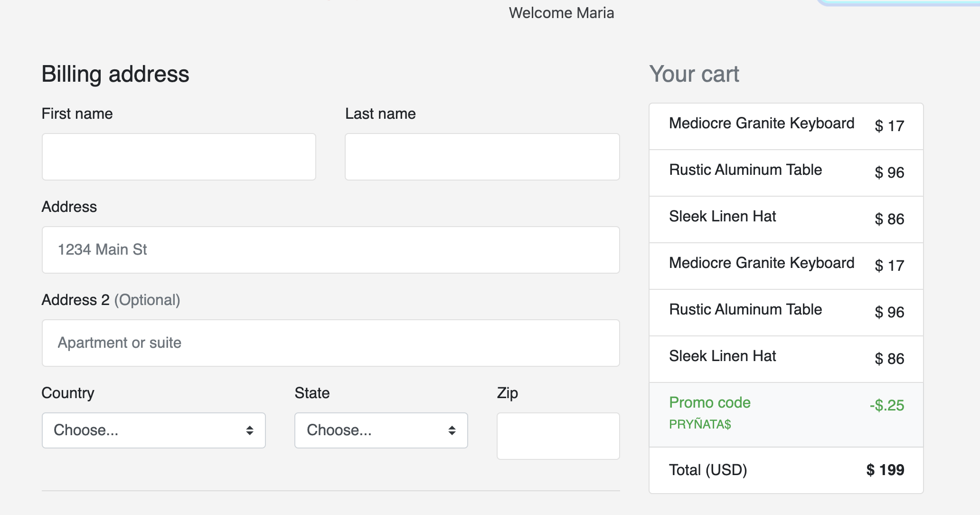Click the green "Promo code" label
The height and width of the screenshot is (515, 980).
click(x=709, y=403)
